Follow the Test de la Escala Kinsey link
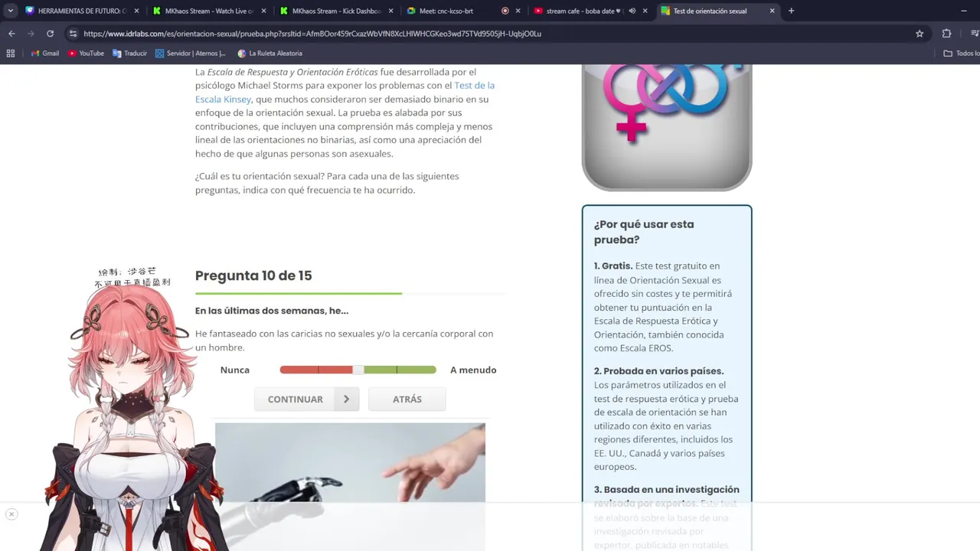 pyautogui.click(x=345, y=93)
